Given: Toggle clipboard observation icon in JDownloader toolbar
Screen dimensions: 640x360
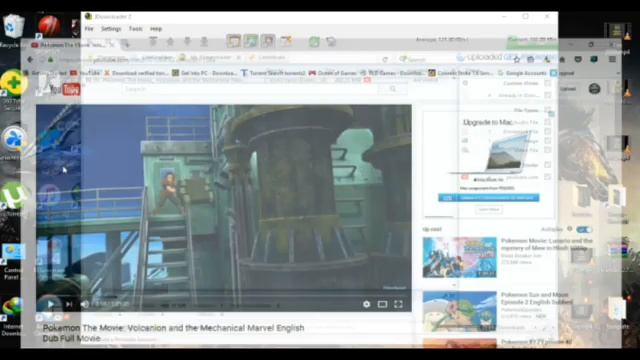Looking at the screenshot, I should coord(234,41).
